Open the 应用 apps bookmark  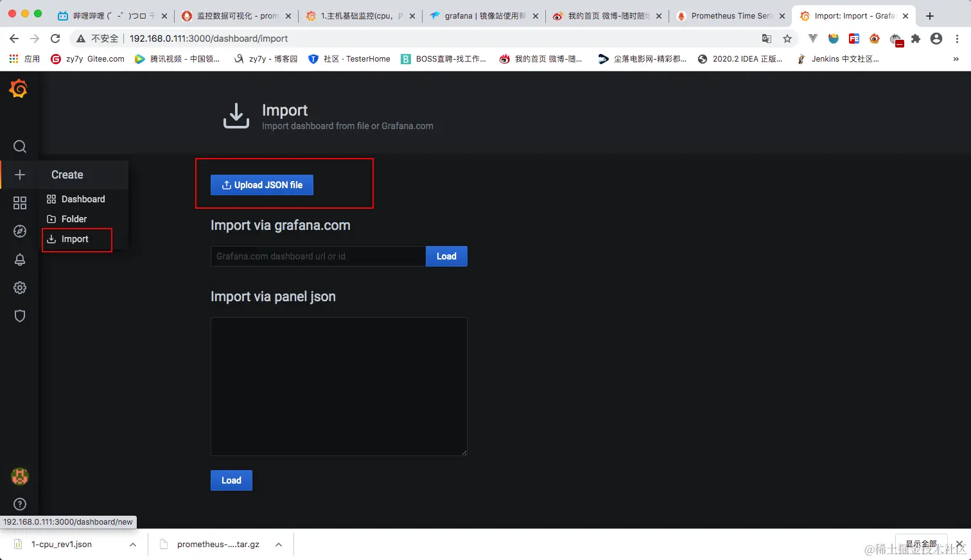(x=24, y=59)
